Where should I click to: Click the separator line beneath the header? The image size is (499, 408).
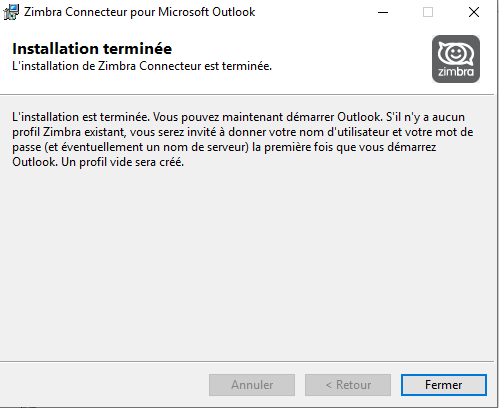click(247, 95)
